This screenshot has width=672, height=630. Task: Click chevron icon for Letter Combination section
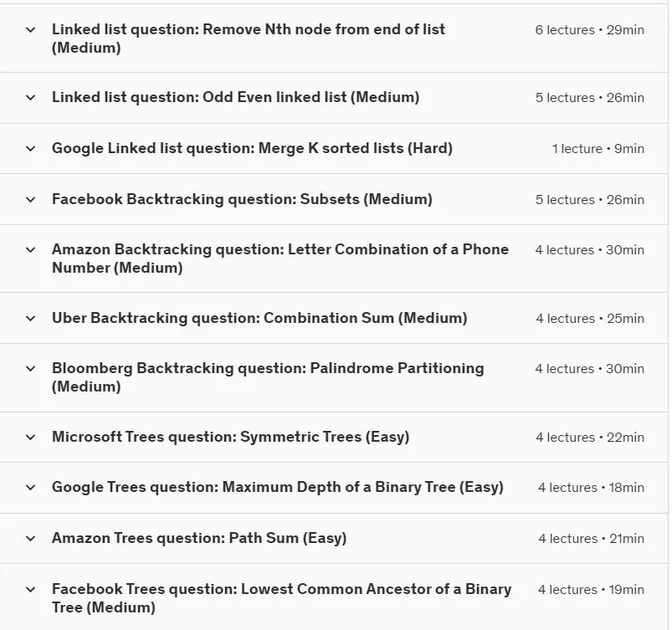click(30, 250)
